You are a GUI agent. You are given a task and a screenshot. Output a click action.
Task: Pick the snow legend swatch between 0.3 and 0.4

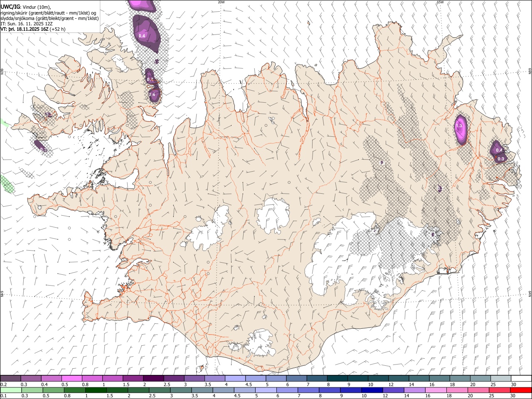31,379
